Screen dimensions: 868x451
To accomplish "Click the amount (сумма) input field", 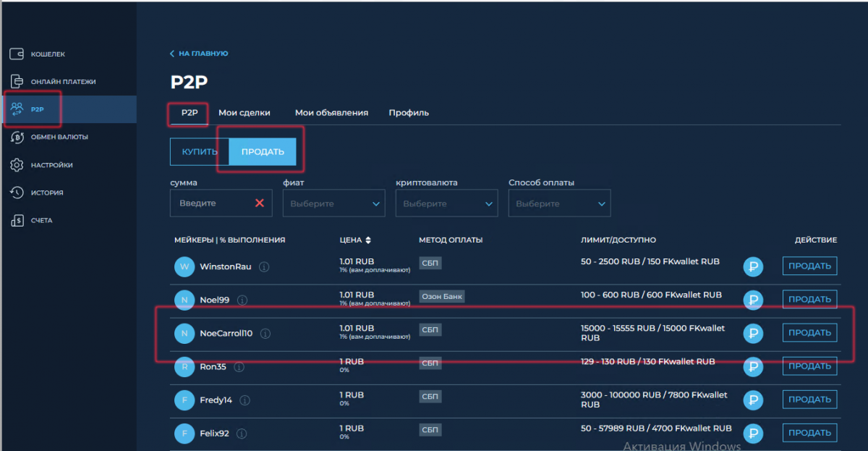I will click(211, 203).
